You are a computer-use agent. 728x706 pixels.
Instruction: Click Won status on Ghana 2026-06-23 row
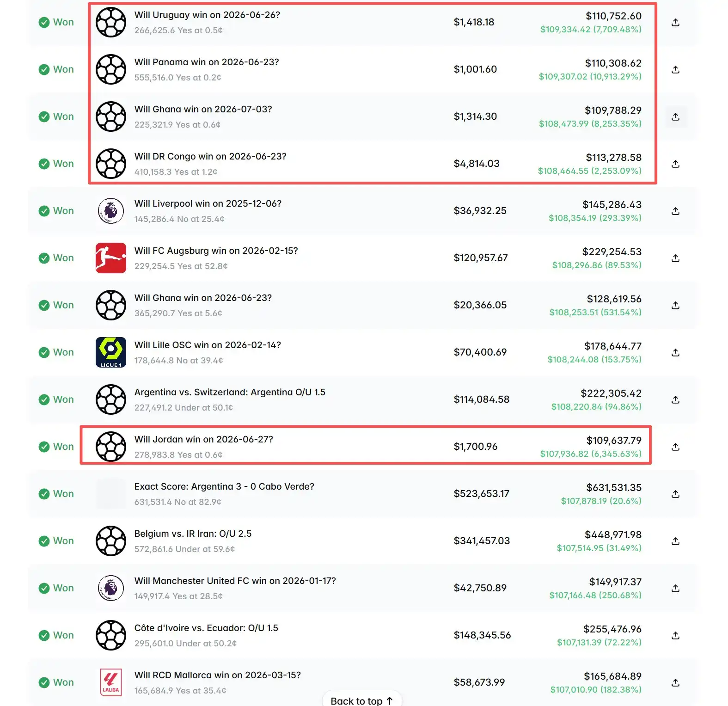click(x=56, y=305)
